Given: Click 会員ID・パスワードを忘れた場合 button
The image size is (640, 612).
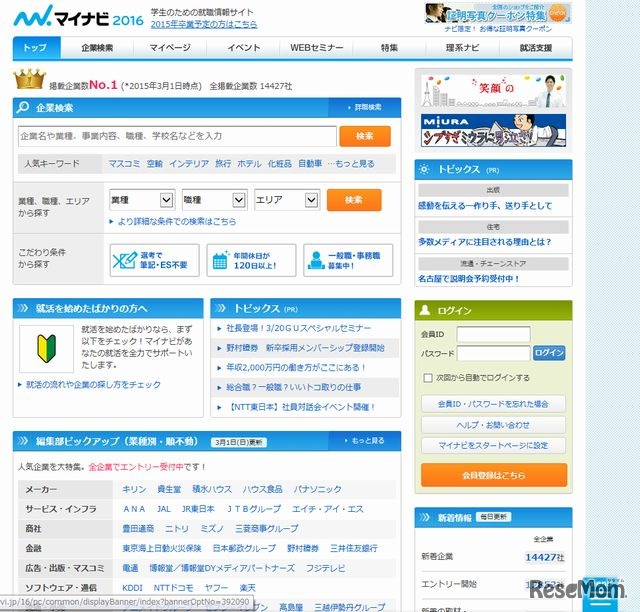Looking at the screenshot, I should coord(493,404).
